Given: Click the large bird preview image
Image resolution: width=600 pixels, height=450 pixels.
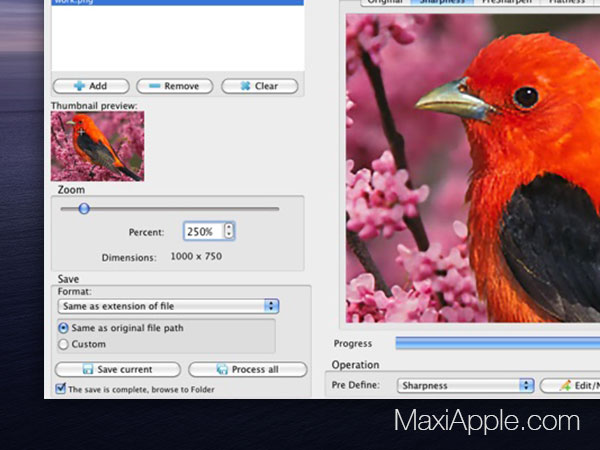Looking at the screenshot, I should pyautogui.click(x=473, y=168).
